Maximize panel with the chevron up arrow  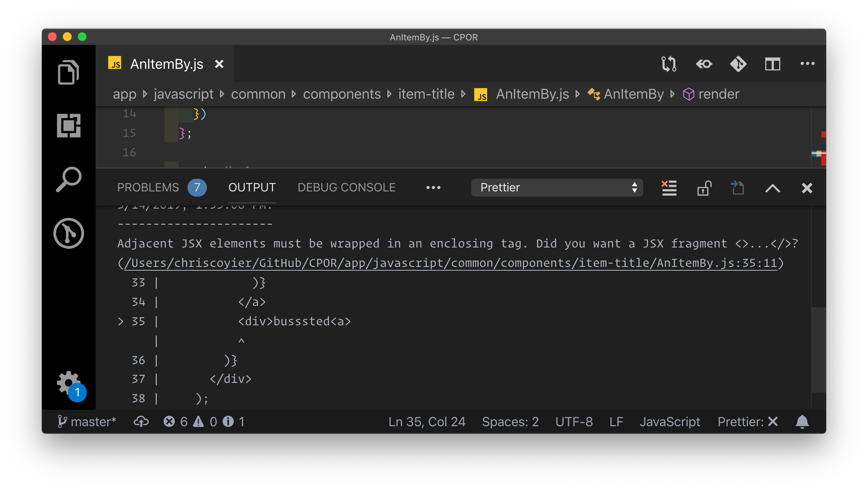coord(772,188)
